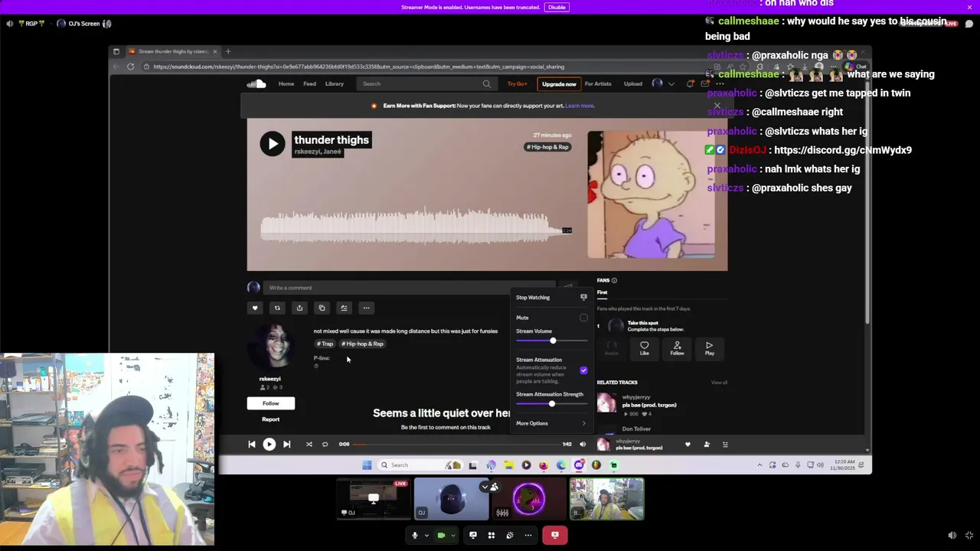The height and width of the screenshot is (551, 980).
Task: Open a new browser tab with plus
Action: pyautogui.click(x=227, y=51)
